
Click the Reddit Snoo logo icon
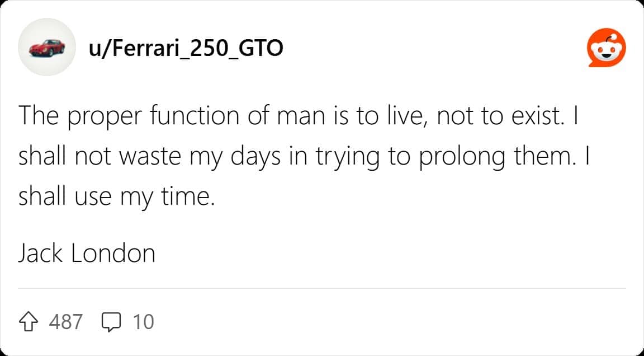coord(607,49)
